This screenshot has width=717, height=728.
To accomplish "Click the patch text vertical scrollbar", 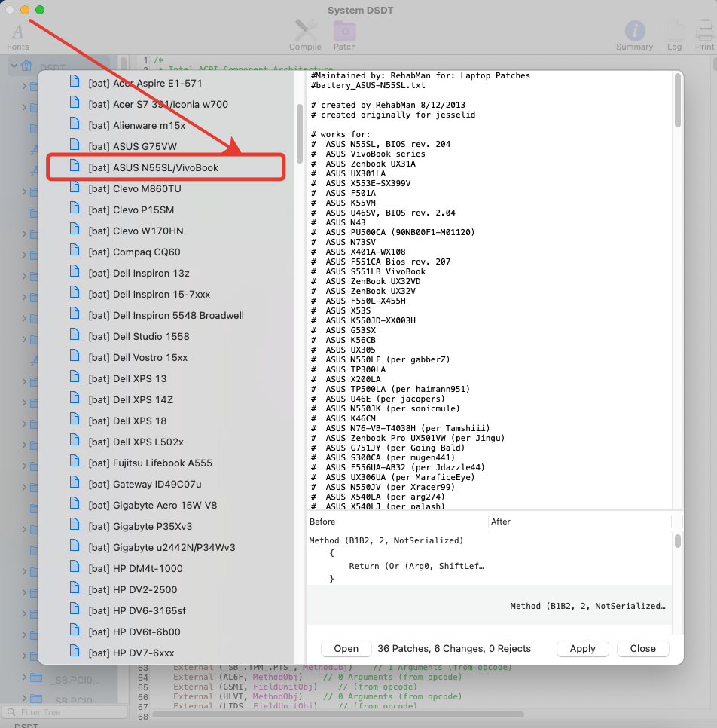I will tap(678, 100).
